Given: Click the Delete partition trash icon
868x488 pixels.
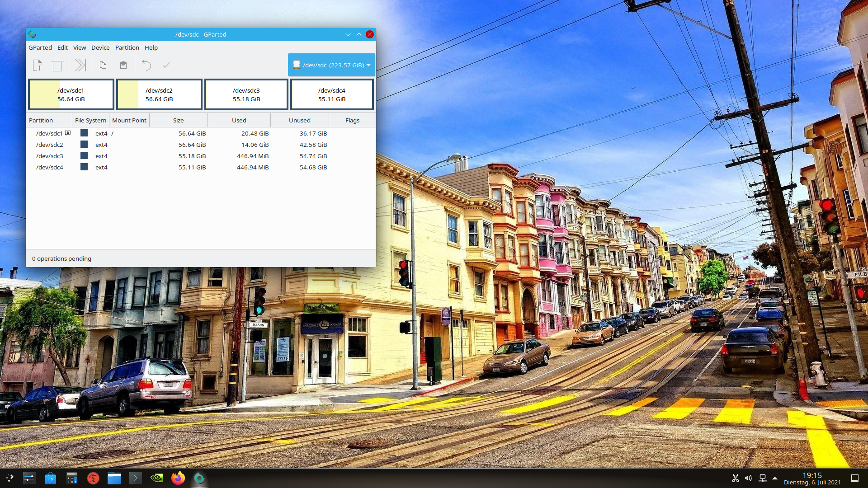Looking at the screenshot, I should pyautogui.click(x=57, y=65).
